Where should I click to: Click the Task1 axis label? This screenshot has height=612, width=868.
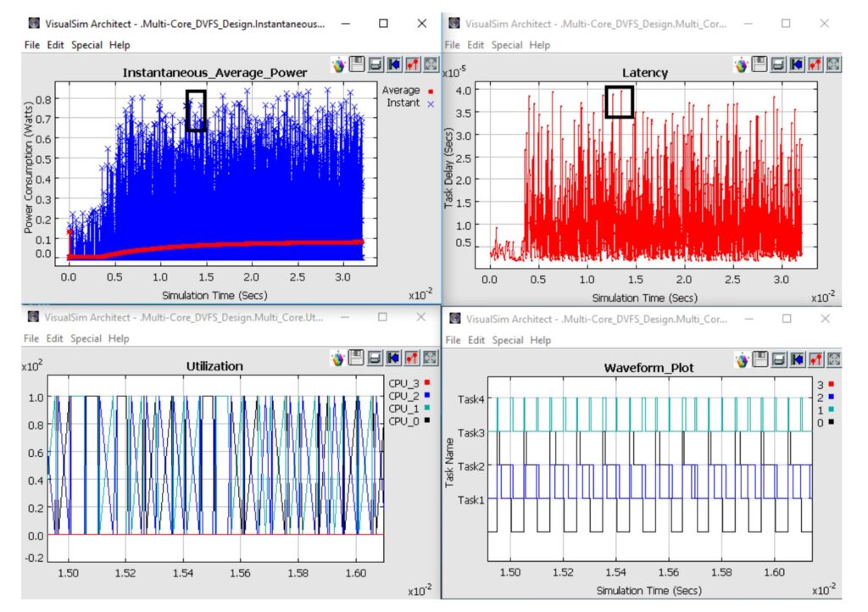click(x=471, y=500)
